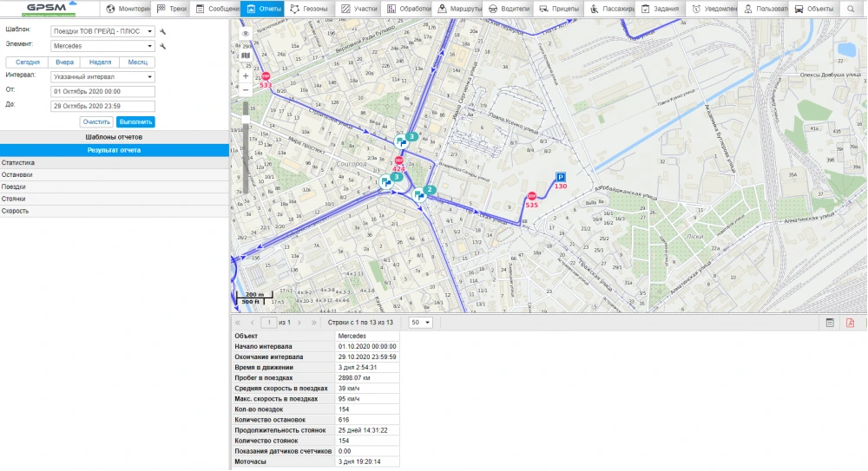Go to last page of results
The height and width of the screenshot is (471, 868).
pos(314,322)
